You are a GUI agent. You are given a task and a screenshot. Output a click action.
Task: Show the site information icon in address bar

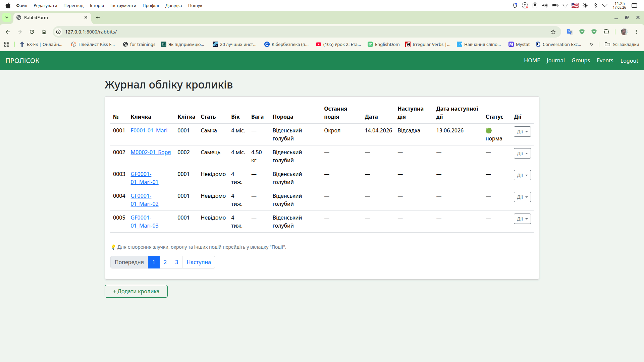(x=58, y=32)
